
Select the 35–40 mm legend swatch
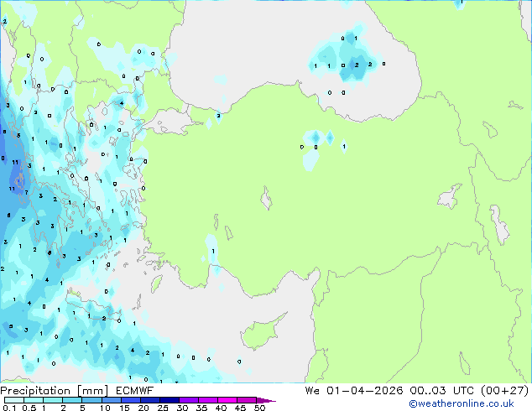pyautogui.click(x=208, y=400)
